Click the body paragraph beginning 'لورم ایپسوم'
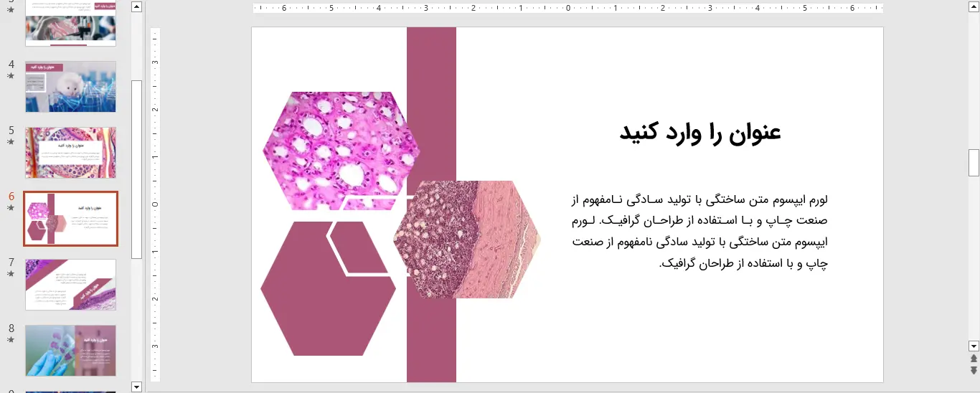 click(x=700, y=231)
